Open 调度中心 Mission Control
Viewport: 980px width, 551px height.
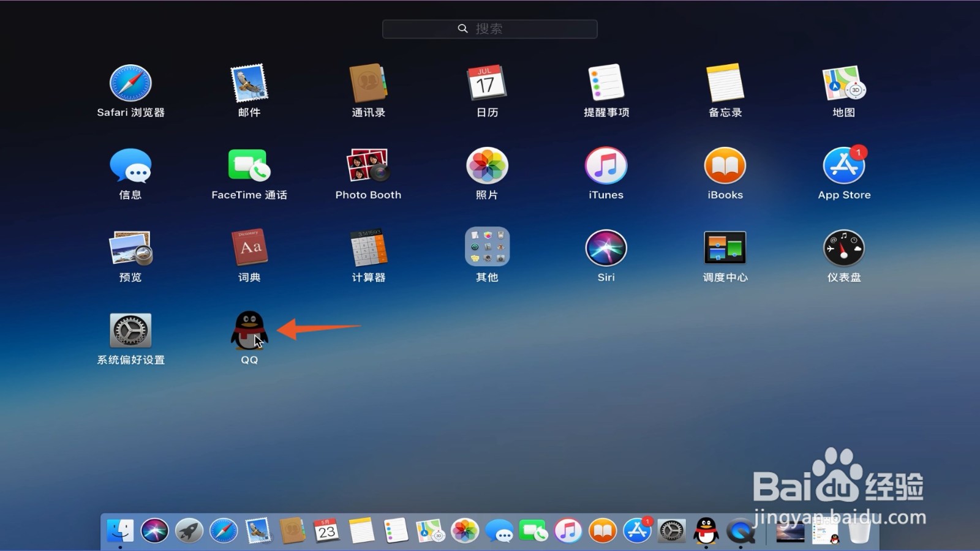[x=725, y=248]
